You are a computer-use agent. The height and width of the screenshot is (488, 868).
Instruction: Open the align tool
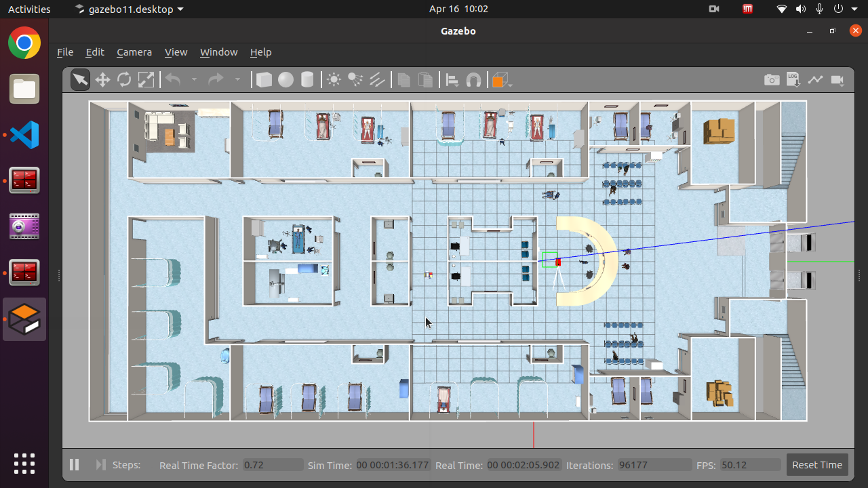click(452, 80)
